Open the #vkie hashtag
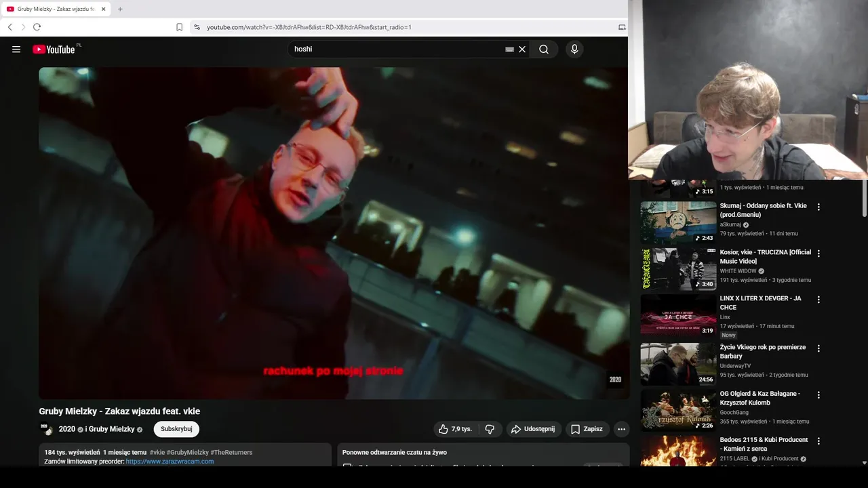868x488 pixels. (157, 452)
